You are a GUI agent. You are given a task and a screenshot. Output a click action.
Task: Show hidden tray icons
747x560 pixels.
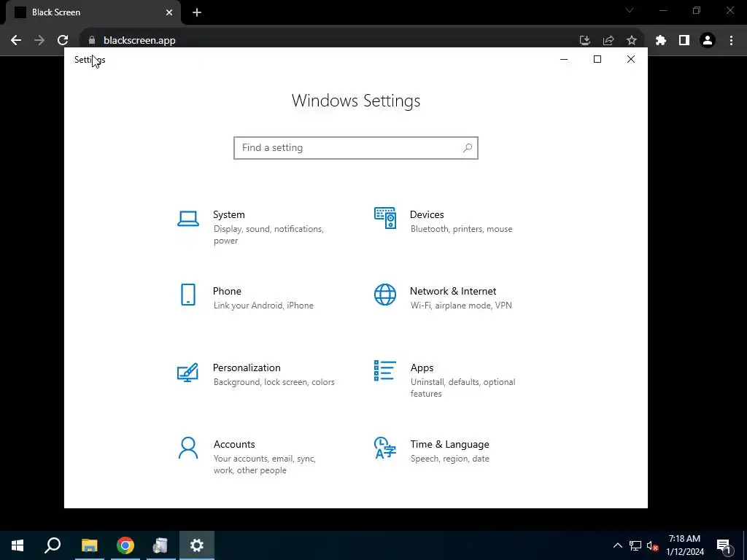click(618, 545)
